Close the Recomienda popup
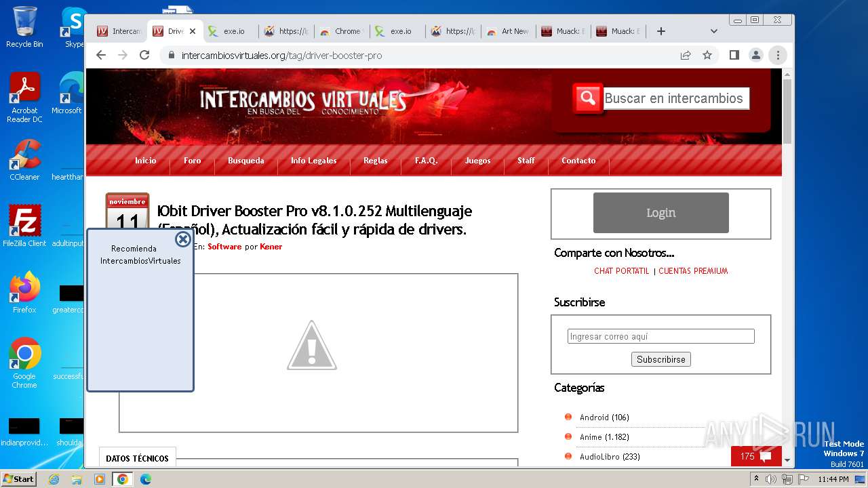Screen dimensions: 868x488 183,239
